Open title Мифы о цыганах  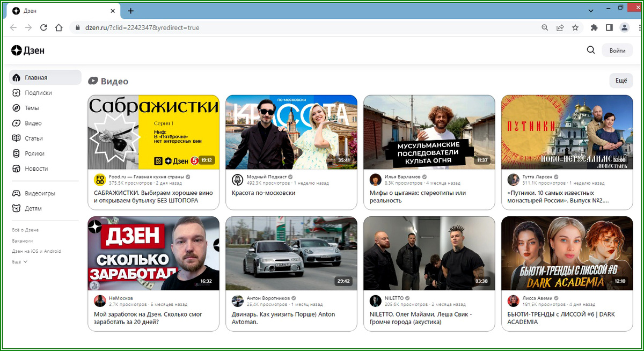[x=418, y=196]
